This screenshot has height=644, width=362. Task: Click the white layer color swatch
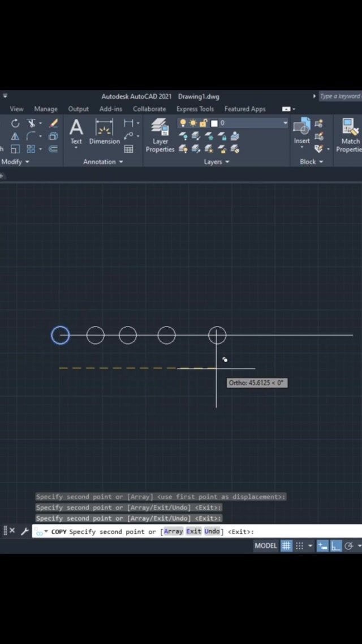click(x=214, y=123)
